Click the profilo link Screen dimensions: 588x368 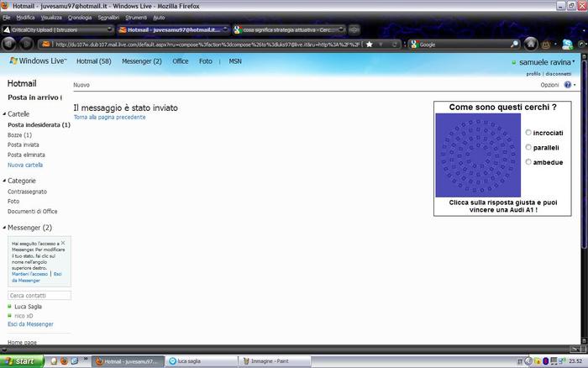tap(533, 74)
